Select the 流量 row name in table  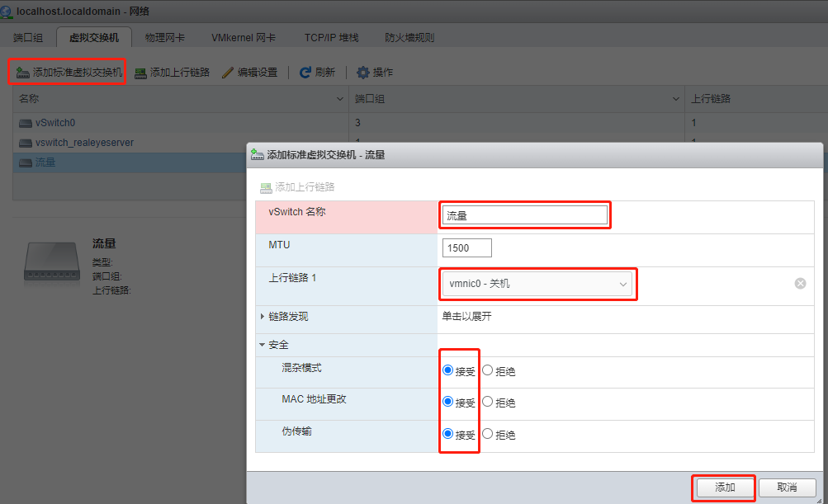45,163
